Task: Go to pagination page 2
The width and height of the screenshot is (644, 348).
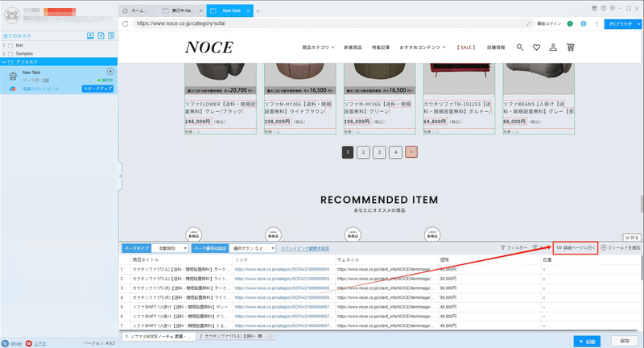Action: pyautogui.click(x=363, y=152)
